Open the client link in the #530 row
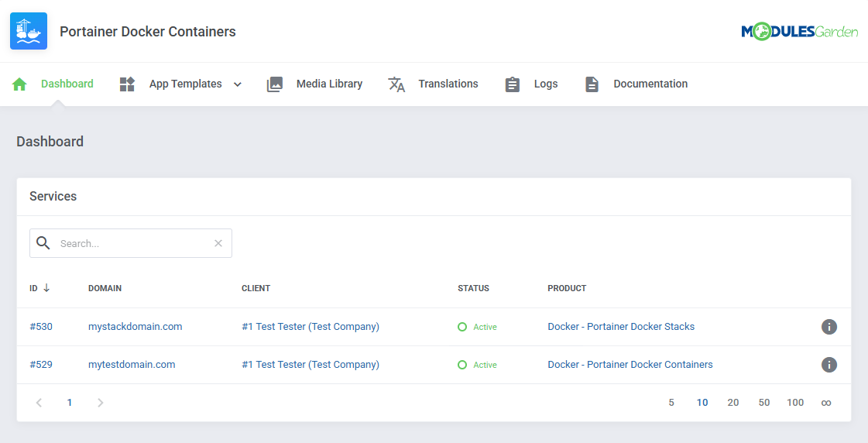The width and height of the screenshot is (868, 443). click(x=310, y=327)
